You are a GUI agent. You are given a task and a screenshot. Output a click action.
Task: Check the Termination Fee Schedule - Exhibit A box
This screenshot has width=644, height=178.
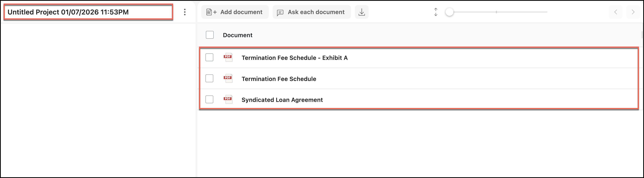(x=209, y=58)
